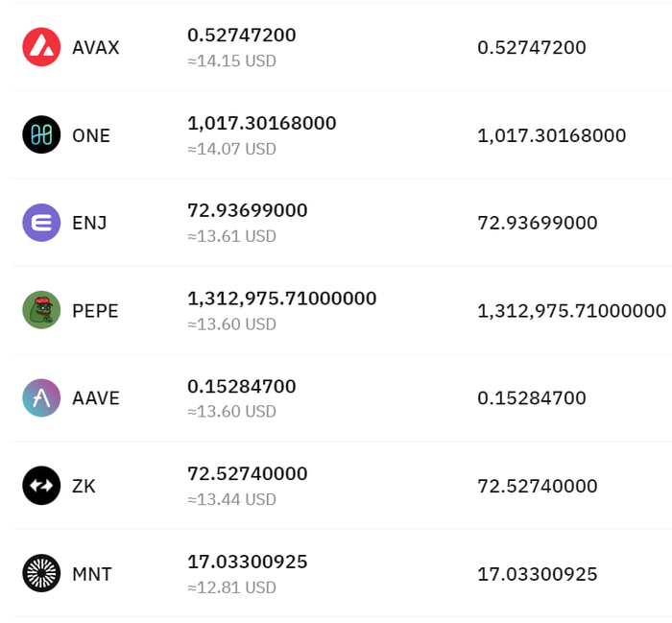Click the AAVE gradient coin icon
This screenshot has height=623, width=672.
tap(41, 398)
